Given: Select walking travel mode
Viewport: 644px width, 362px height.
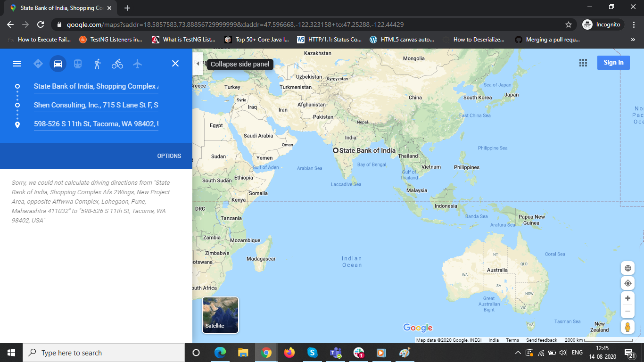Looking at the screenshot, I should (98, 64).
